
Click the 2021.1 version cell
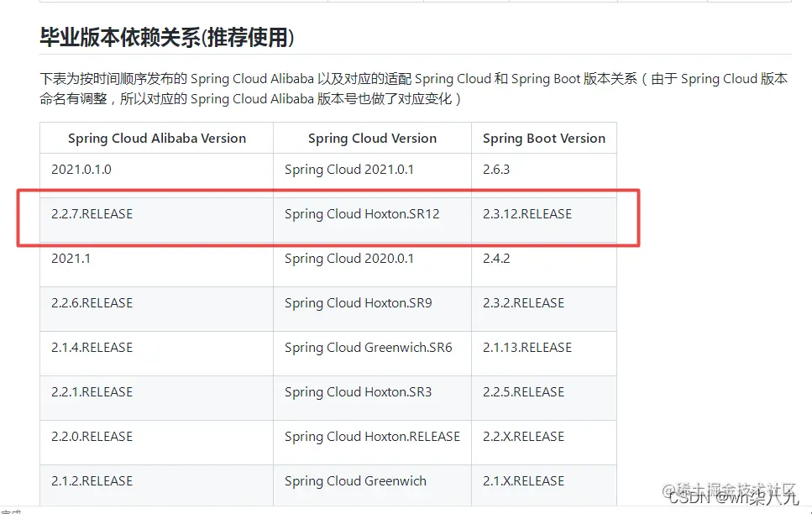[157, 265]
